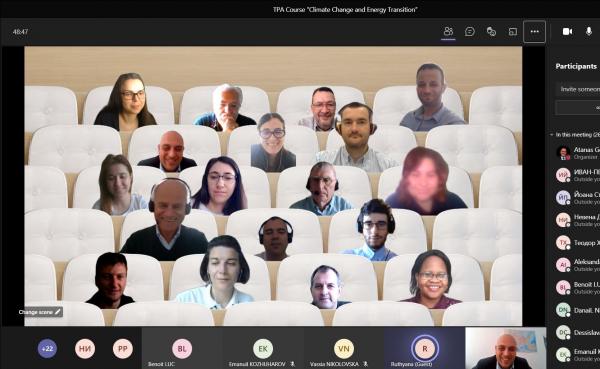Select Atanas organizer in participants list
600x369 pixels.
(578, 153)
